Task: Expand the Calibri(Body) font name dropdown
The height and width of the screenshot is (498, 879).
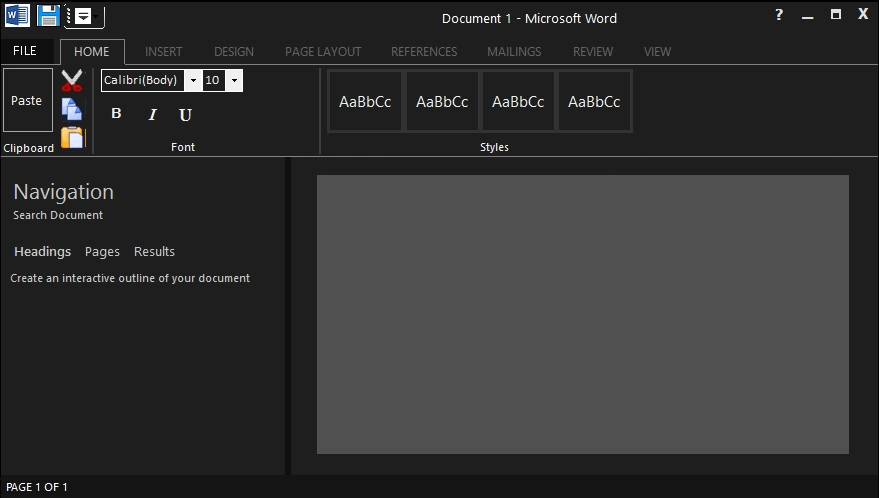Action: click(193, 81)
